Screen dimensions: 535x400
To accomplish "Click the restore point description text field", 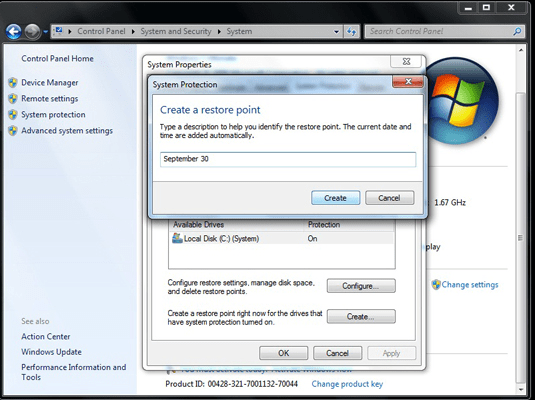I will click(x=288, y=159).
